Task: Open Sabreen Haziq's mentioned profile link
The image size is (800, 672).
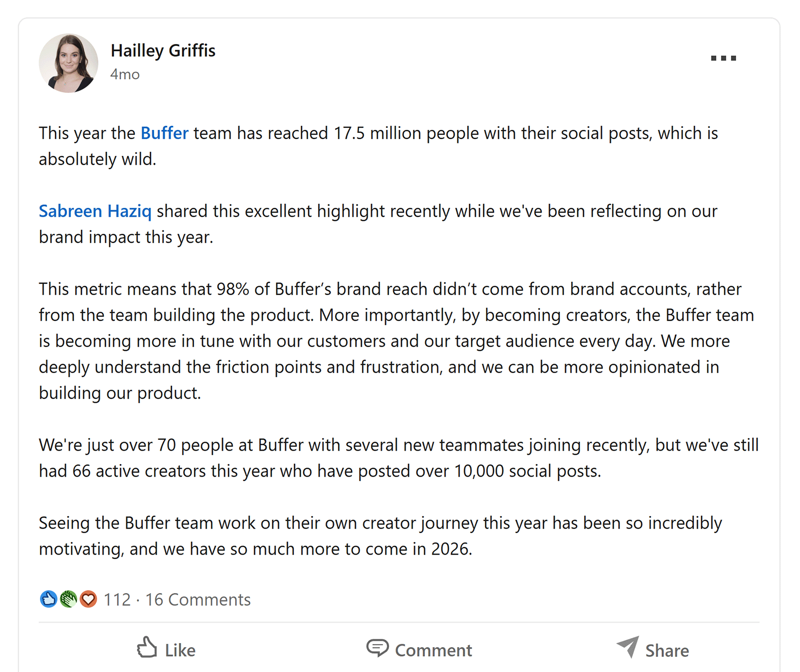Action: coord(95,211)
